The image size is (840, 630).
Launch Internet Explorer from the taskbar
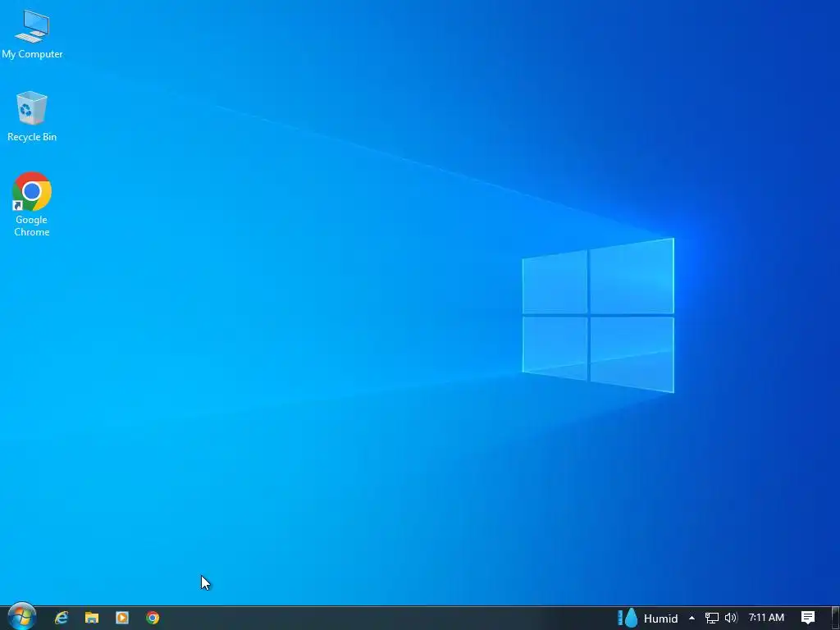pyautogui.click(x=62, y=618)
